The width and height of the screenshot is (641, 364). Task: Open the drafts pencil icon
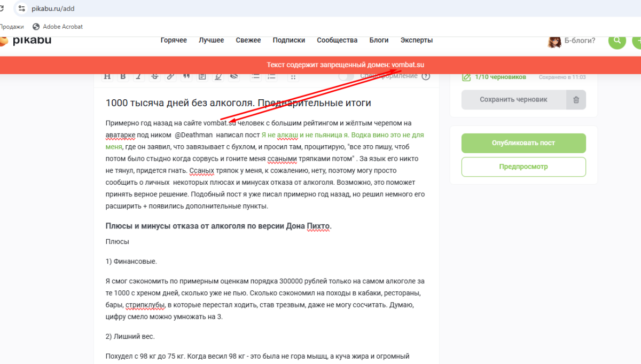tap(466, 77)
